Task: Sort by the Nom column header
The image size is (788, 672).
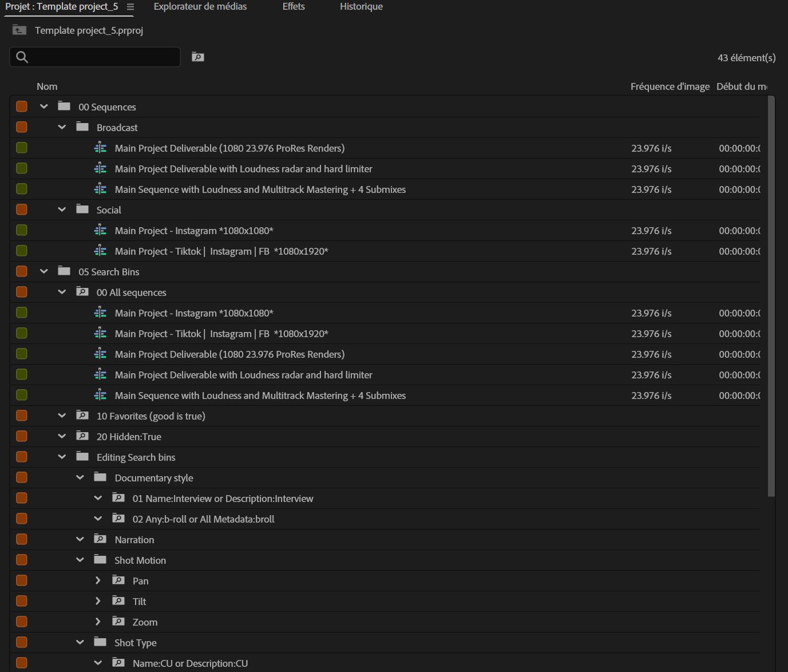Action: (47, 86)
